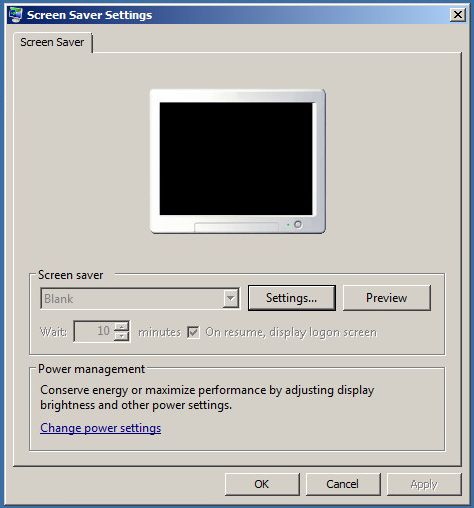474x508 pixels.
Task: Click the Power management description text
Action: tap(207, 397)
